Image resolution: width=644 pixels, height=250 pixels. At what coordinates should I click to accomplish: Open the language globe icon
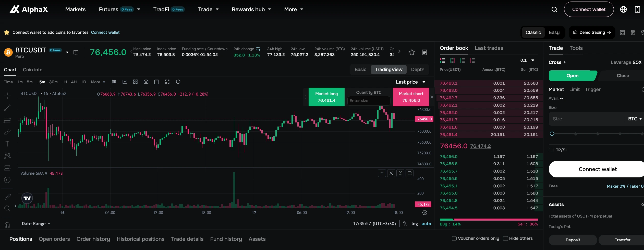tap(623, 9)
